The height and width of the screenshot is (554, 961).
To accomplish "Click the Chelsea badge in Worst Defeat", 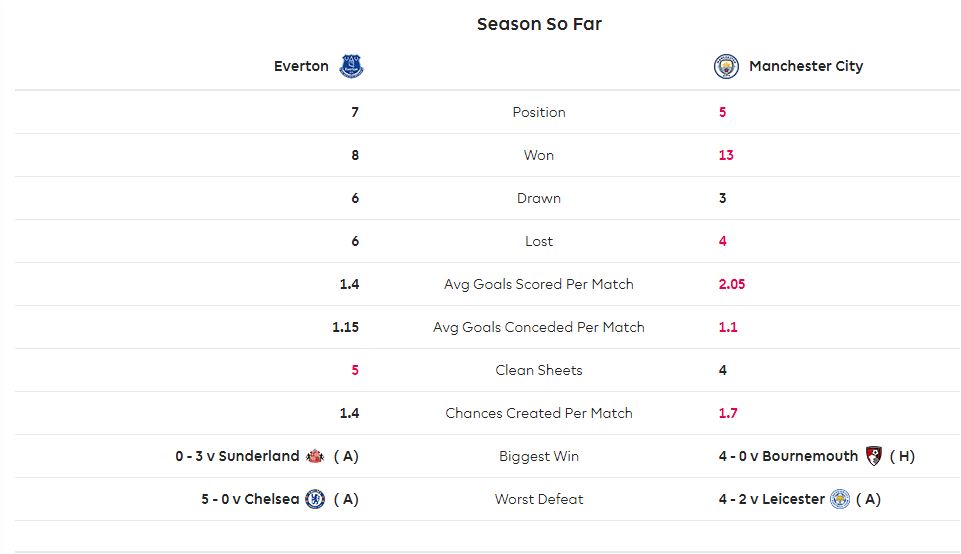I will click(315, 499).
